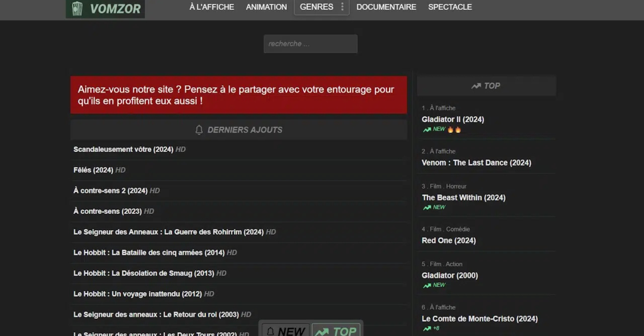
Task: Click the fire icons under Gladiator II
Action: coord(454,129)
